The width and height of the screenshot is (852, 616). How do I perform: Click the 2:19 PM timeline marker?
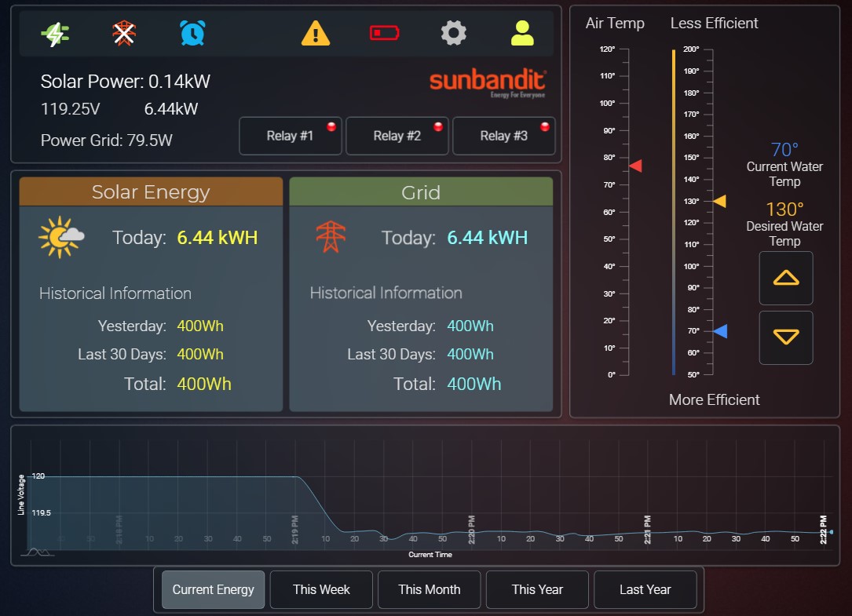[295, 529]
